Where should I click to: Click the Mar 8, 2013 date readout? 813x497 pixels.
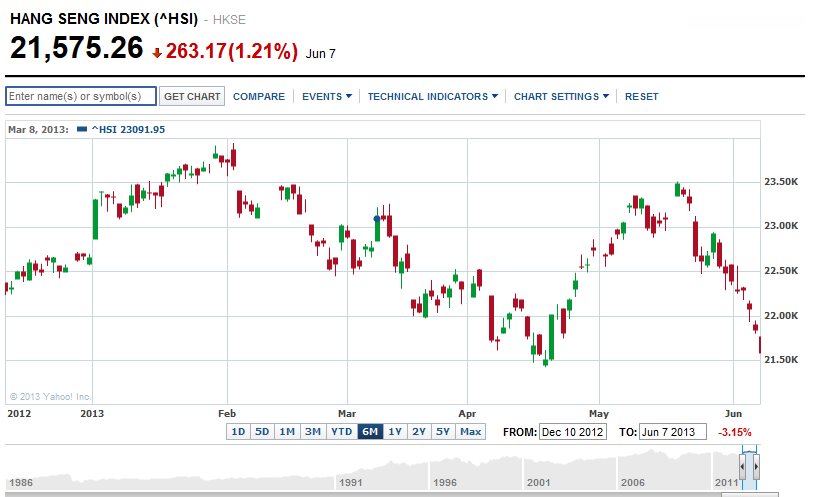click(x=38, y=130)
